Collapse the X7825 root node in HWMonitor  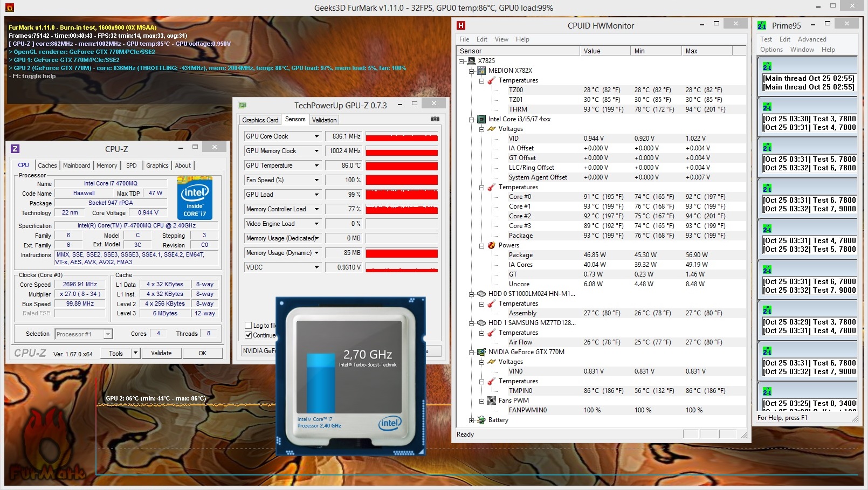click(x=461, y=61)
